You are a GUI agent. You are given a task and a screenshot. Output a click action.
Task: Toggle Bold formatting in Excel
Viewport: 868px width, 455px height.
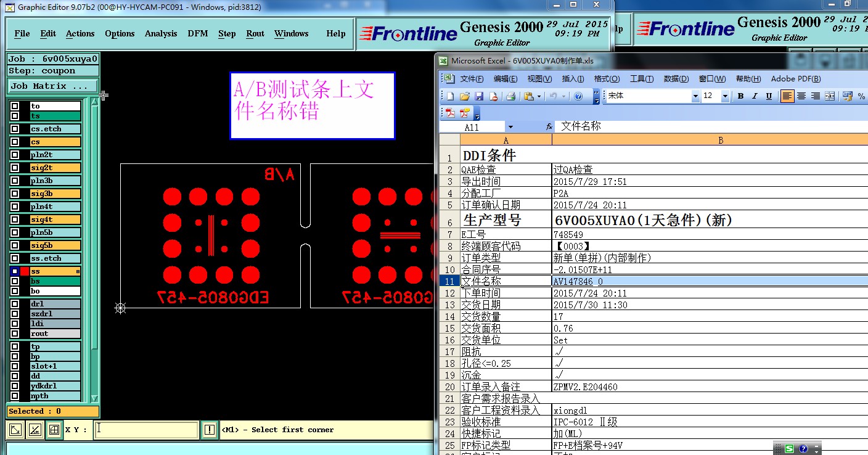coord(740,96)
